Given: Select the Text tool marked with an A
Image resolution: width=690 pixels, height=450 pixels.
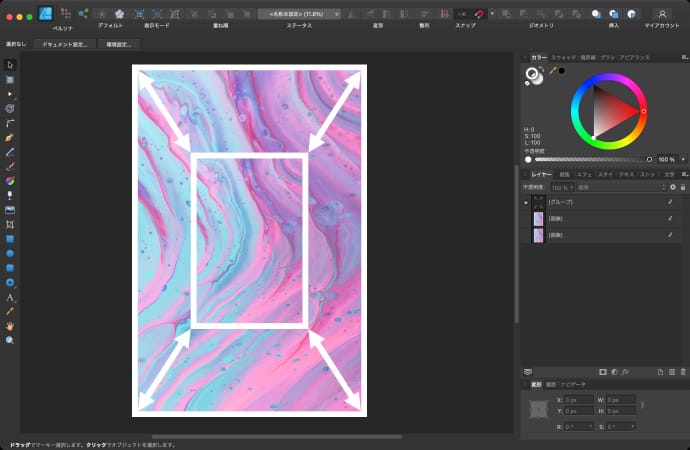Looking at the screenshot, I should [x=10, y=298].
